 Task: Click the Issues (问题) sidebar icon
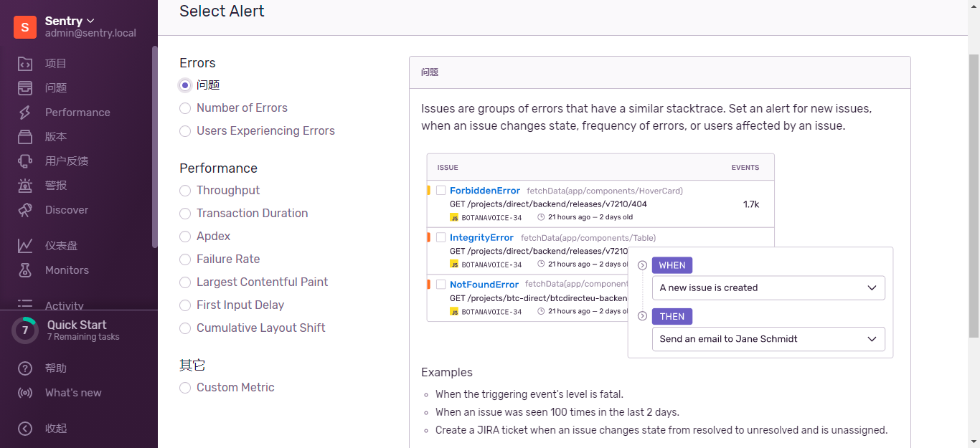point(25,88)
